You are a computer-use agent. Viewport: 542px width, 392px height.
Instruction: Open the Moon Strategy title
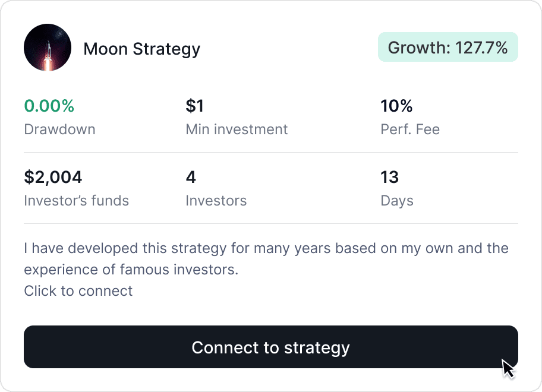[141, 49]
